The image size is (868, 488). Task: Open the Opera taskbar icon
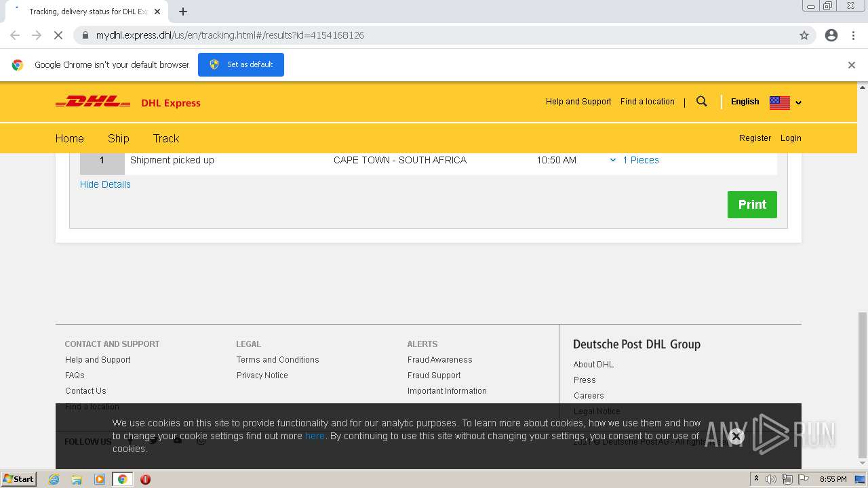[145, 479]
